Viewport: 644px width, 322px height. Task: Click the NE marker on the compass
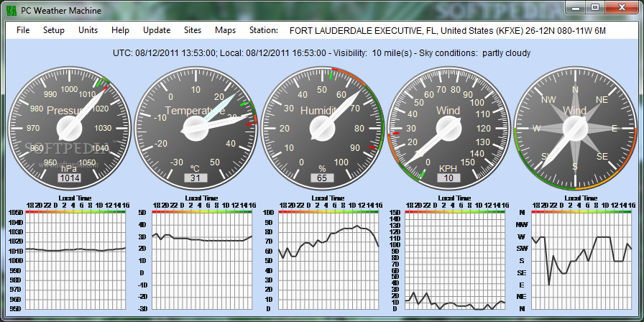(x=602, y=100)
